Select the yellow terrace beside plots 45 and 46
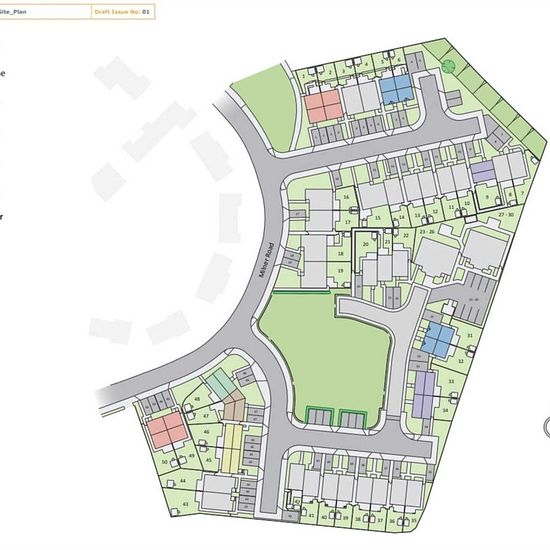The image size is (550, 550). (231, 448)
